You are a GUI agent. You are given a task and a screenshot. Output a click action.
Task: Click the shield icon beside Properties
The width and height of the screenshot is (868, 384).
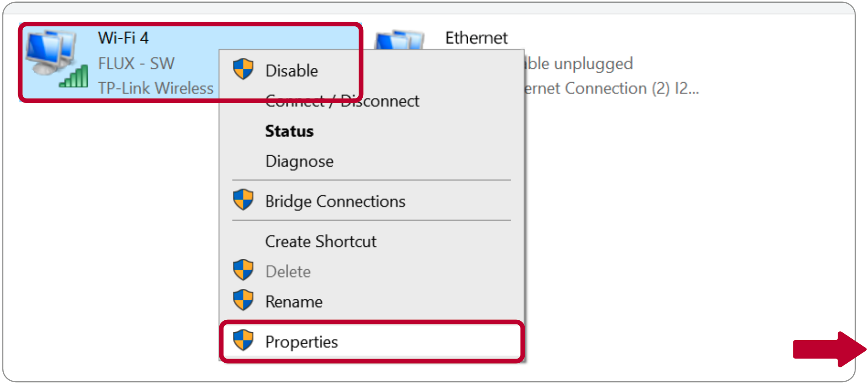243,341
